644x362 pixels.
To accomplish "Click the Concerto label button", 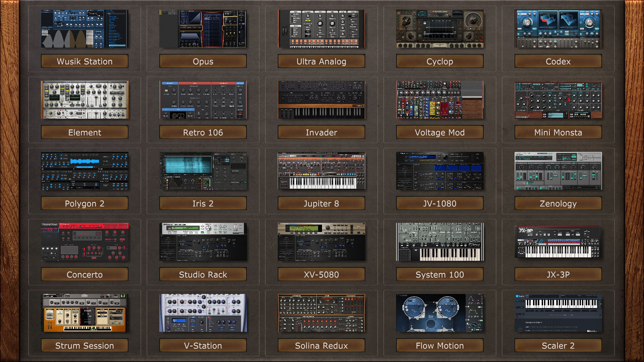I will (85, 275).
